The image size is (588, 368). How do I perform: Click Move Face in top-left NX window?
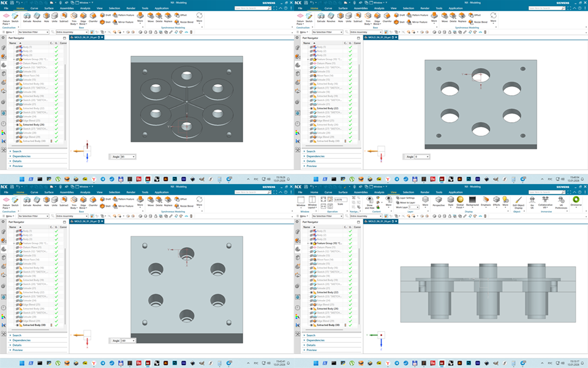tap(151, 17)
